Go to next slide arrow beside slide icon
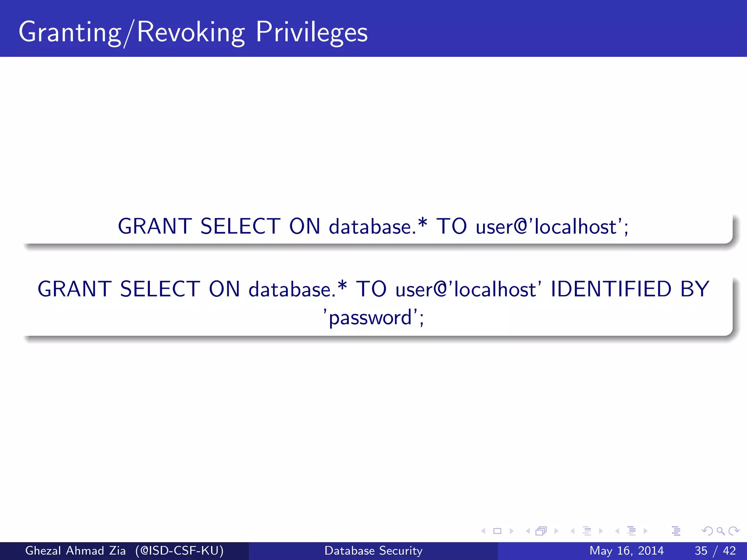The width and height of the screenshot is (747, 560). point(512,531)
